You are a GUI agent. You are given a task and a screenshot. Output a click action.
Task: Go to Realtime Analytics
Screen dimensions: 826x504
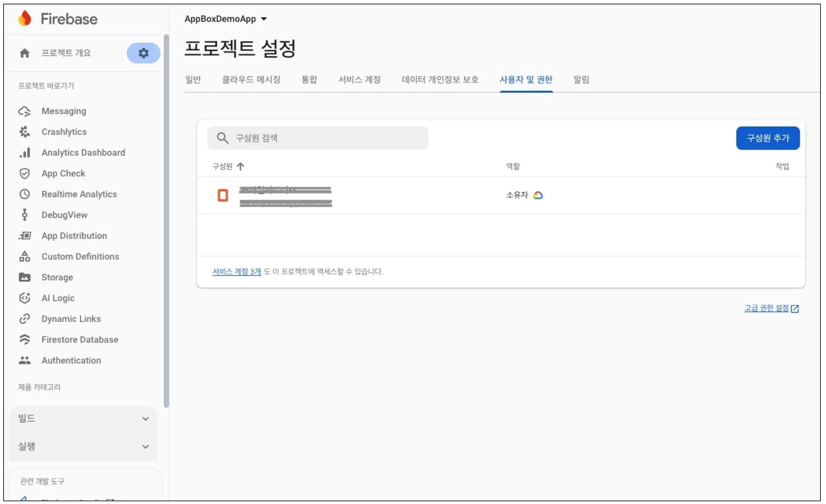(x=79, y=195)
